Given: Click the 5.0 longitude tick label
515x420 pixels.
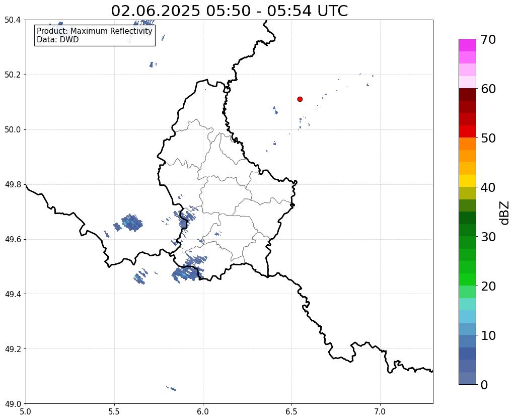Looking at the screenshot, I should pos(26,412).
